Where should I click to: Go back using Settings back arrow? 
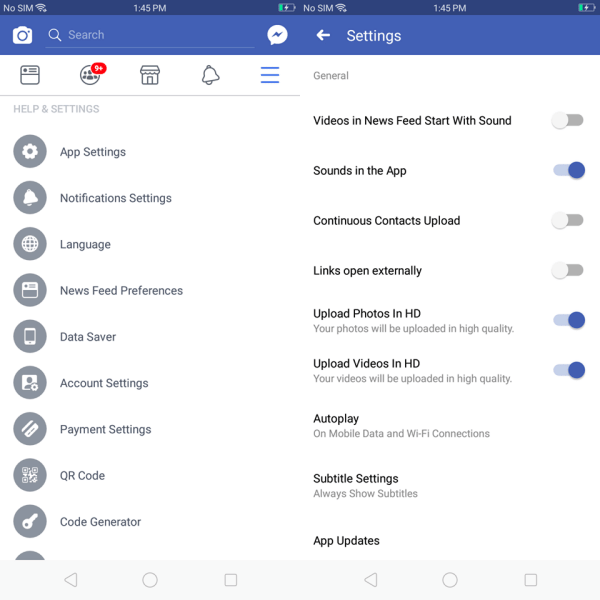323,36
